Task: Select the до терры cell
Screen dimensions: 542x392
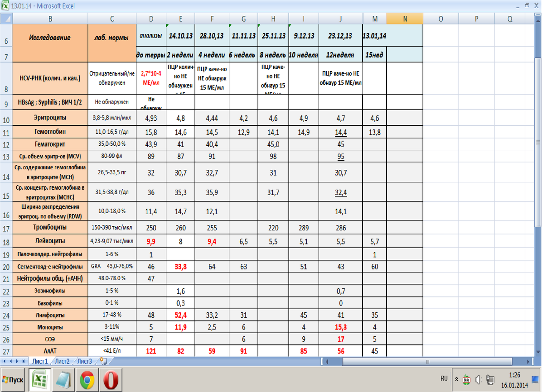Action: [151, 55]
